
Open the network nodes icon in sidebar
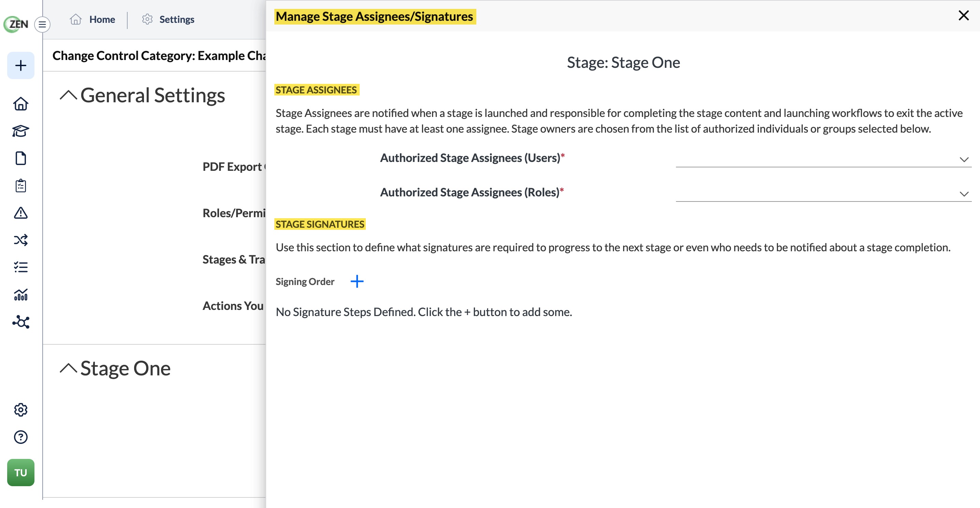tap(20, 322)
